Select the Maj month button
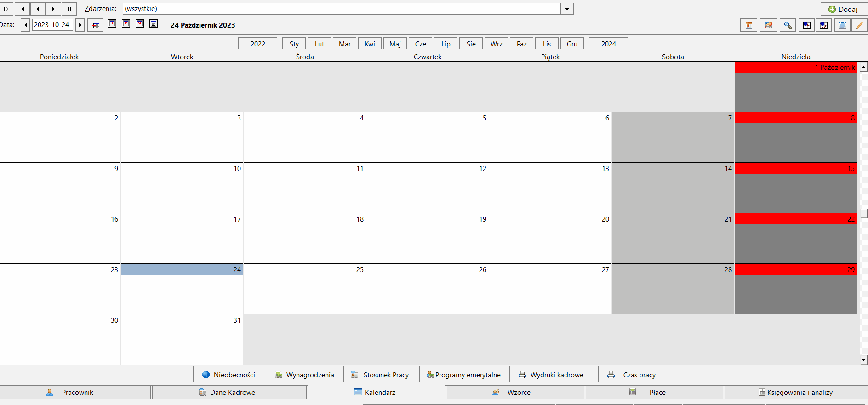Image resolution: width=868 pixels, height=405 pixels. coord(395,44)
